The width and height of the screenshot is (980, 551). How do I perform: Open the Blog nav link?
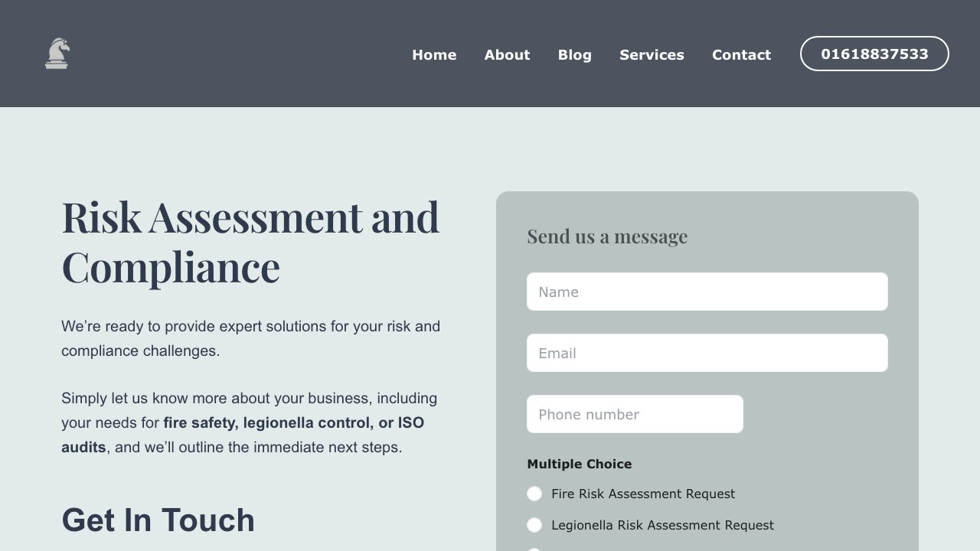574,54
